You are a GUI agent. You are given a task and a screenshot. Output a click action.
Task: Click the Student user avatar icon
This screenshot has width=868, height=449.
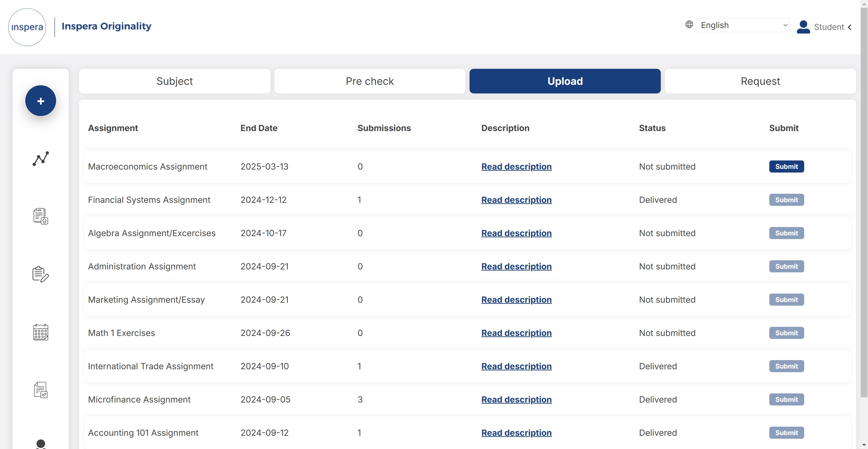[803, 27]
